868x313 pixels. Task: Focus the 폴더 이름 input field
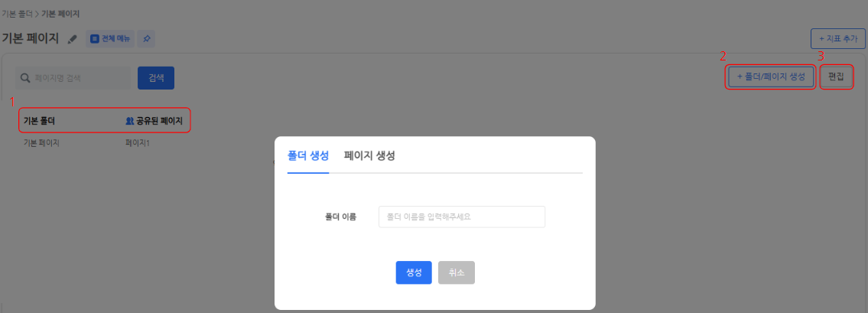(461, 217)
